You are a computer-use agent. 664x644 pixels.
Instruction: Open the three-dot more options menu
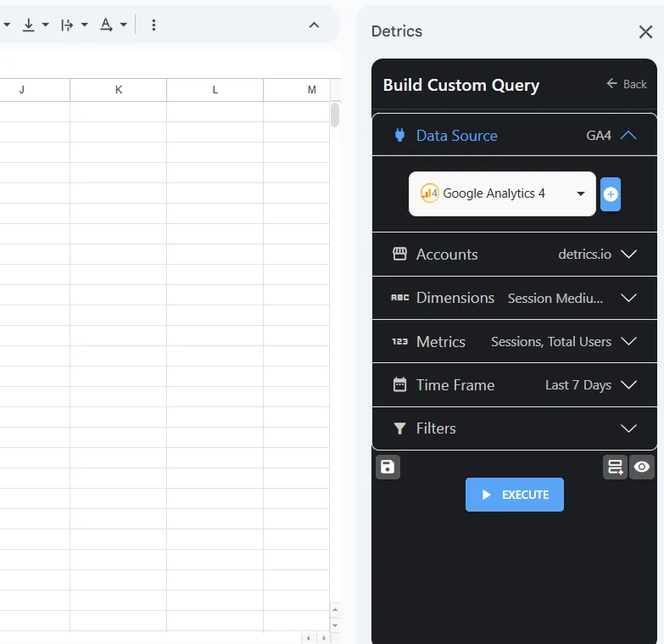tap(153, 25)
